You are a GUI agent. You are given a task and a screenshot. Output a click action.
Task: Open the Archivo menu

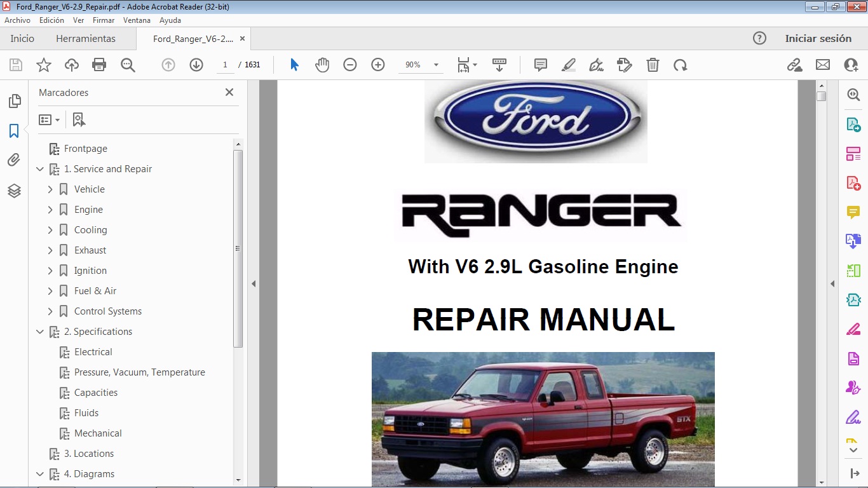tap(18, 20)
